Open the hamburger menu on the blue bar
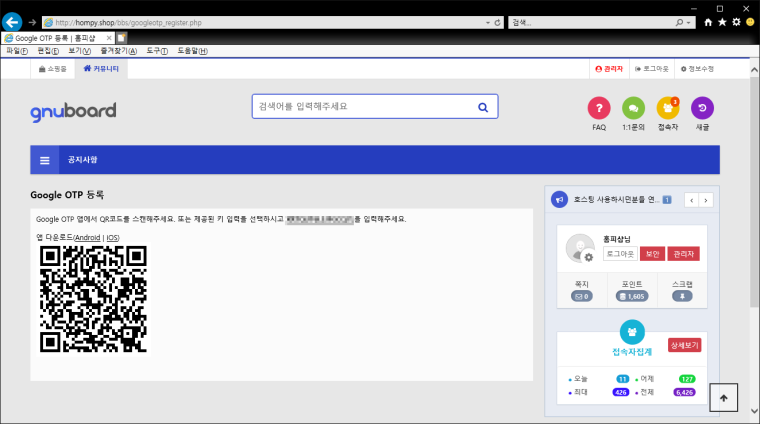The height and width of the screenshot is (424, 760). coord(45,160)
